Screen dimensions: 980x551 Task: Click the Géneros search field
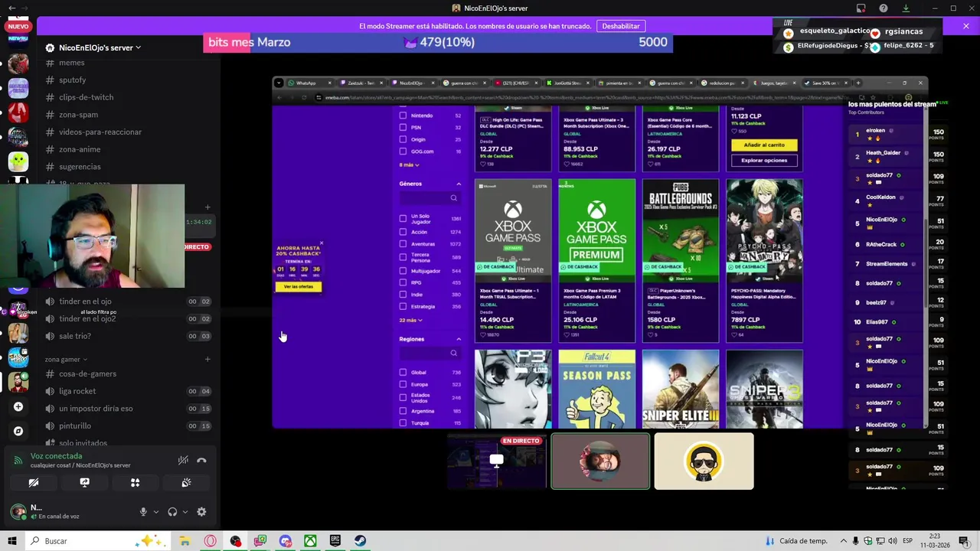click(x=430, y=198)
